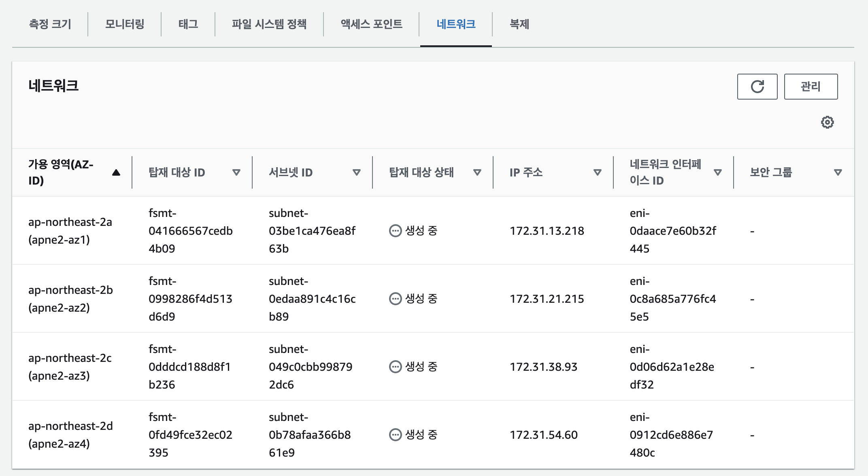Open table preferences gear icon

[827, 122]
